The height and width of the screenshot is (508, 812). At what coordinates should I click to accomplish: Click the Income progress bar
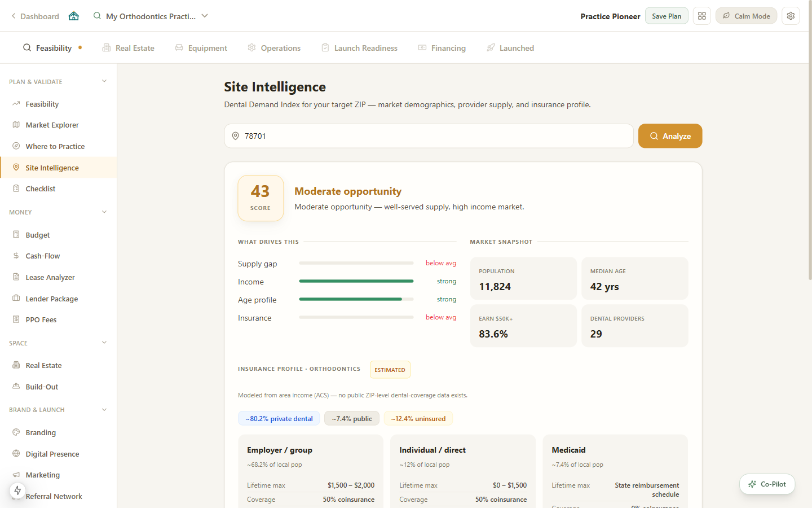pos(356,281)
